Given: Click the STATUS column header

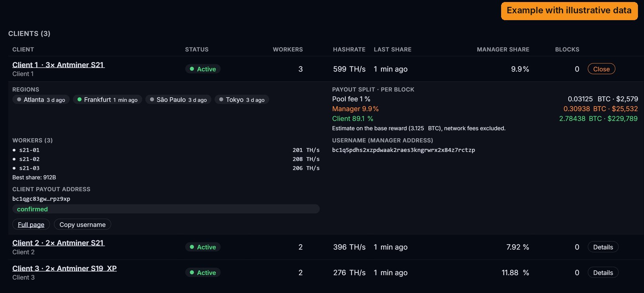Looking at the screenshot, I should (197, 49).
